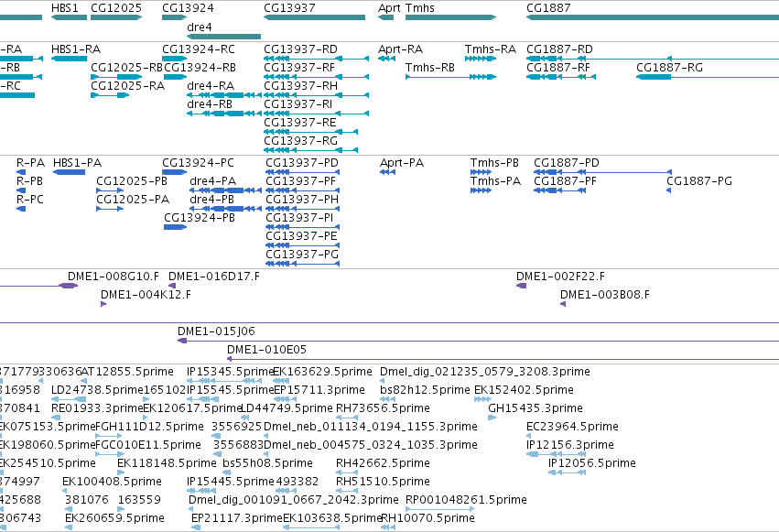Click EST label RH73656.5prime
The width and height of the screenshot is (779, 532).
(x=383, y=408)
